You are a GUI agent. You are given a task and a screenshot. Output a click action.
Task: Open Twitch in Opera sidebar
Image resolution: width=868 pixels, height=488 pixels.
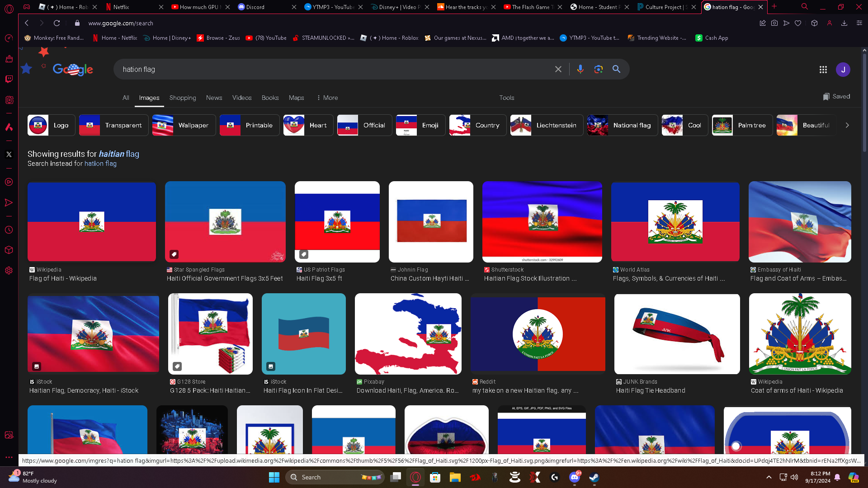[x=9, y=79]
